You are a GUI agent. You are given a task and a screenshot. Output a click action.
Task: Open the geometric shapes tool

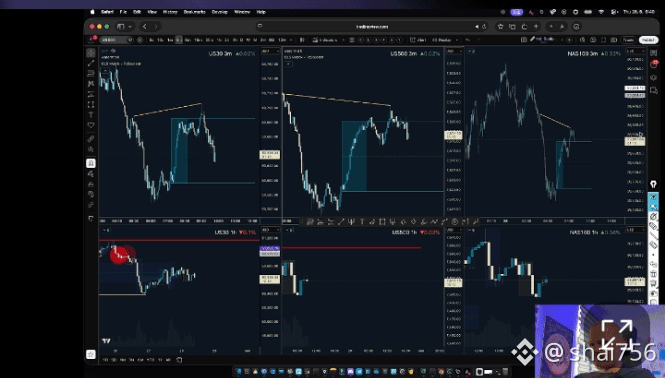coord(91,104)
